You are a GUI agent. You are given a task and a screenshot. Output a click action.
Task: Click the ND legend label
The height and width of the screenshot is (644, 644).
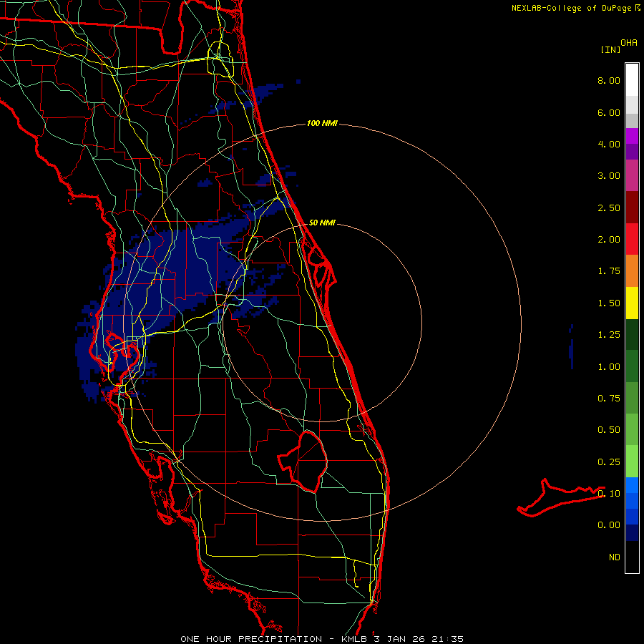point(615,557)
